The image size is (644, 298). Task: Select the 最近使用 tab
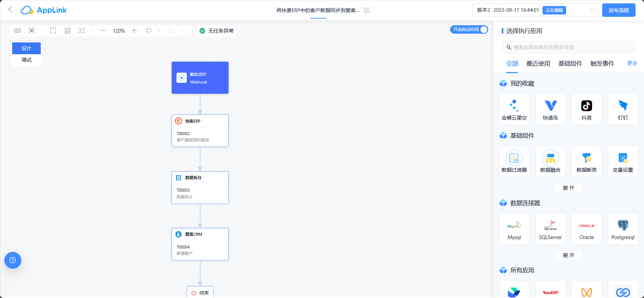pyautogui.click(x=538, y=64)
